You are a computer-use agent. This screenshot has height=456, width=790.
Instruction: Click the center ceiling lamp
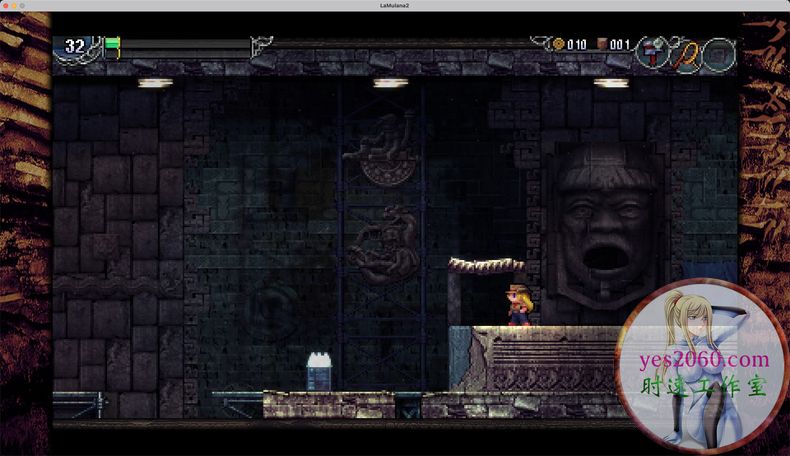click(x=391, y=83)
